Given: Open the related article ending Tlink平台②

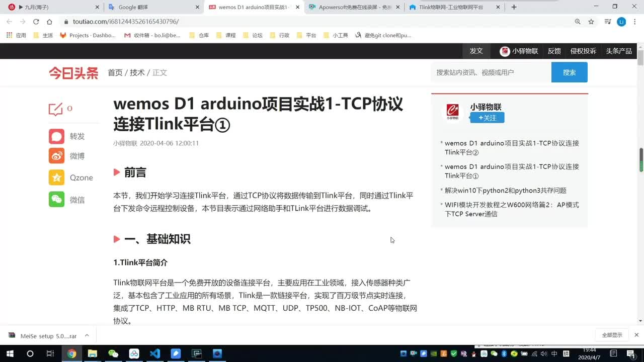Looking at the screenshot, I should [x=512, y=148].
